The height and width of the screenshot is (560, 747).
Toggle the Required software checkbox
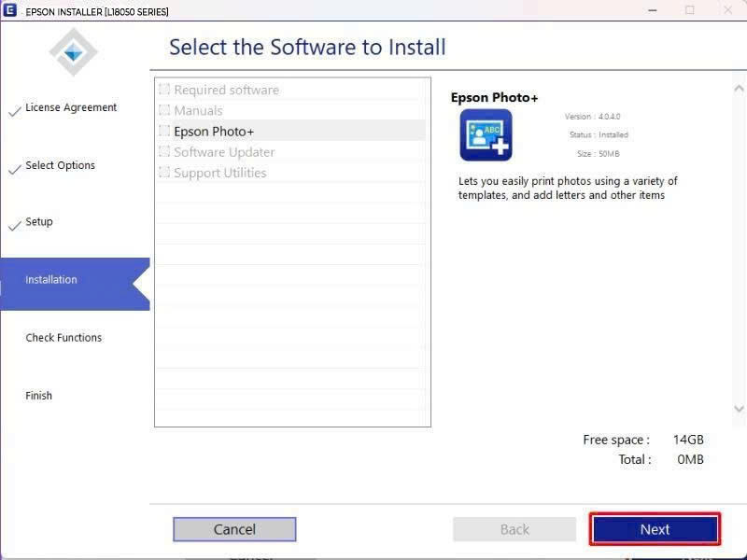tap(164, 89)
